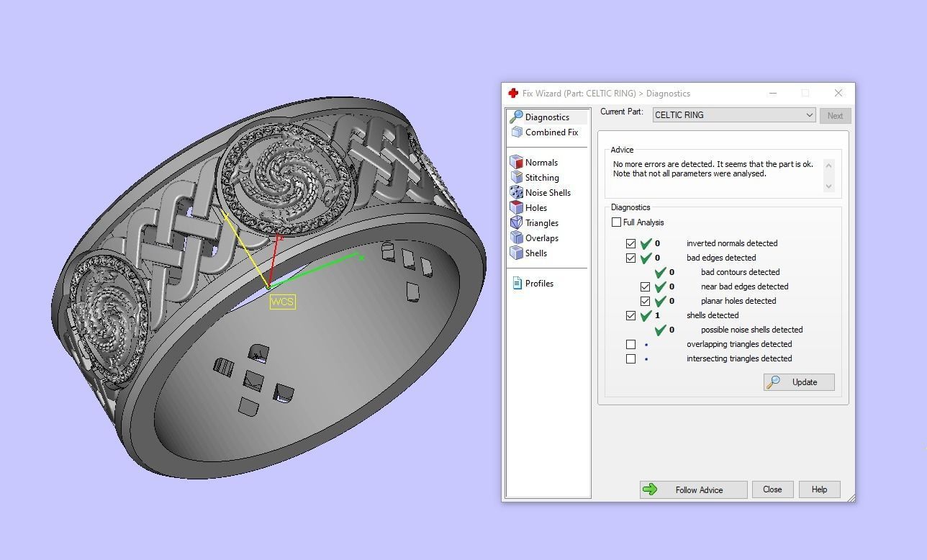Toggle near bad edges detected checkbox
The image size is (927, 560).
tap(646, 286)
